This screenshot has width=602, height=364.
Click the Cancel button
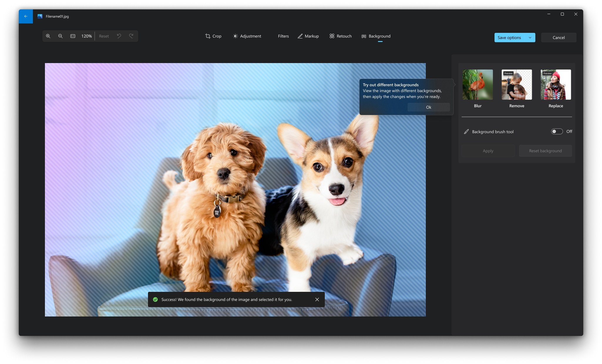[559, 37]
